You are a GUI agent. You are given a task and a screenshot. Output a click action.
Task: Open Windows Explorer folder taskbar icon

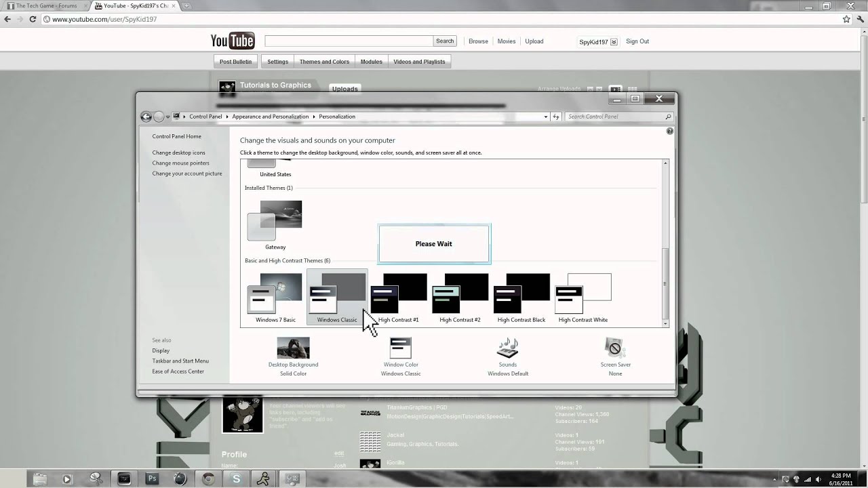point(40,479)
